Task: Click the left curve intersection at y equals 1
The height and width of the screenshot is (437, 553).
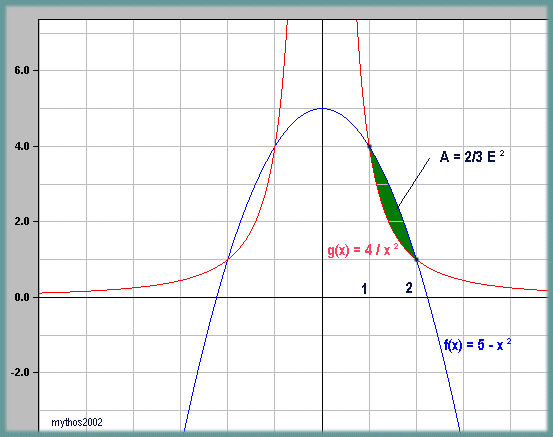Action: tap(227, 260)
